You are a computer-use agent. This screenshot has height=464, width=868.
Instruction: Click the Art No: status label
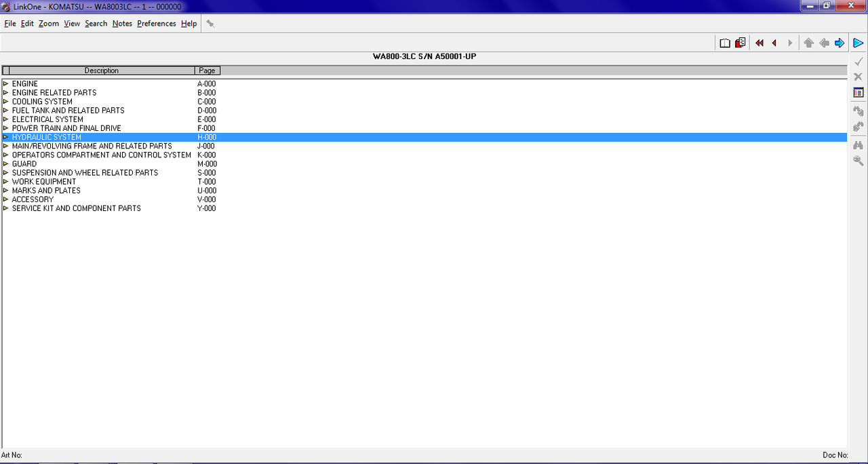(12, 455)
